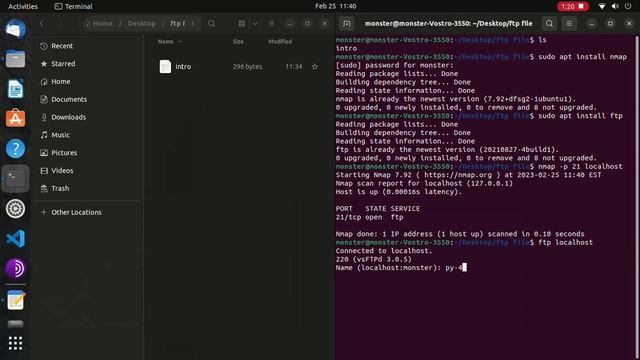640x360 pixels.
Task: Go to Home in sidebar
Action: 60,82
